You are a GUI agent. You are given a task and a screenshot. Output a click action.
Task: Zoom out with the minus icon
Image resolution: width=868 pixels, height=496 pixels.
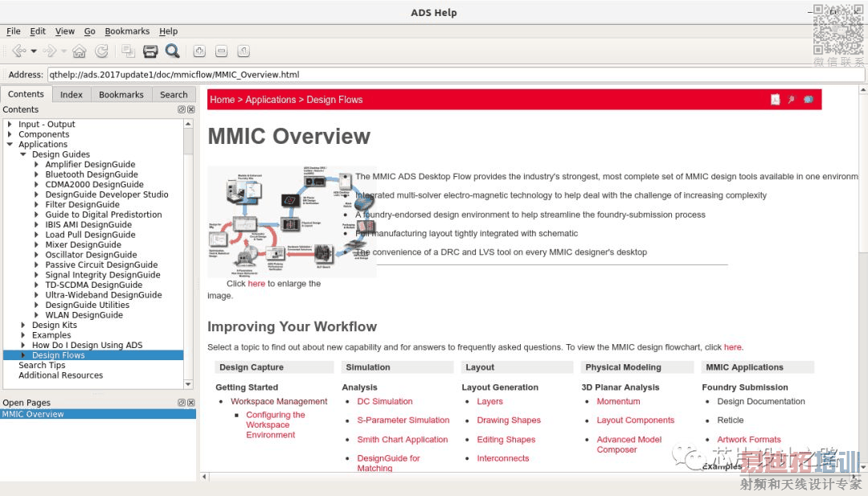point(222,51)
